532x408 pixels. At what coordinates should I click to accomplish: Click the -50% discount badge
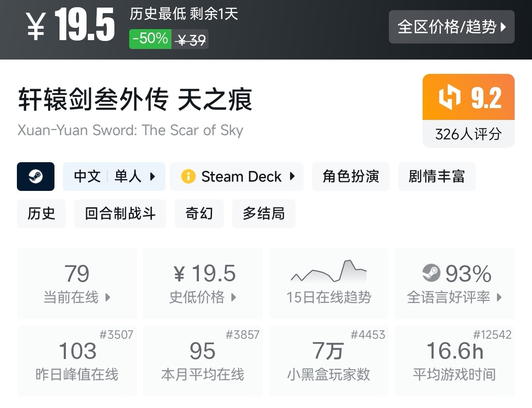tap(150, 39)
